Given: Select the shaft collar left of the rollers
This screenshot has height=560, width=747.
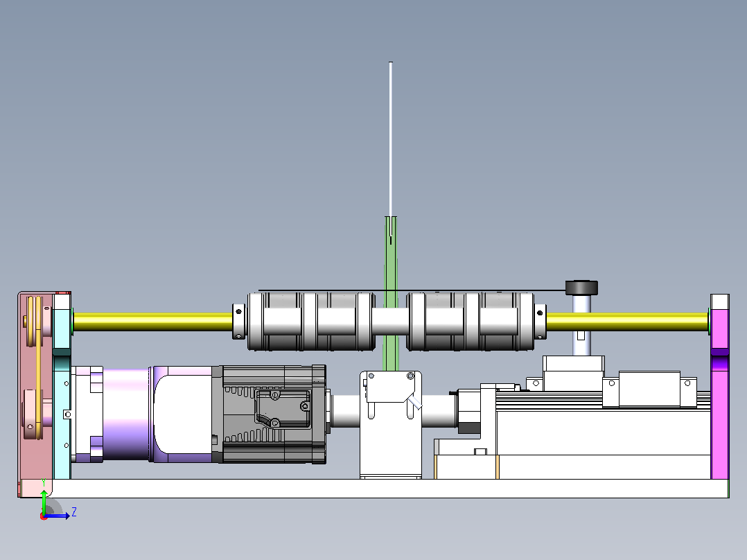Looking at the screenshot, I should coord(239,322).
